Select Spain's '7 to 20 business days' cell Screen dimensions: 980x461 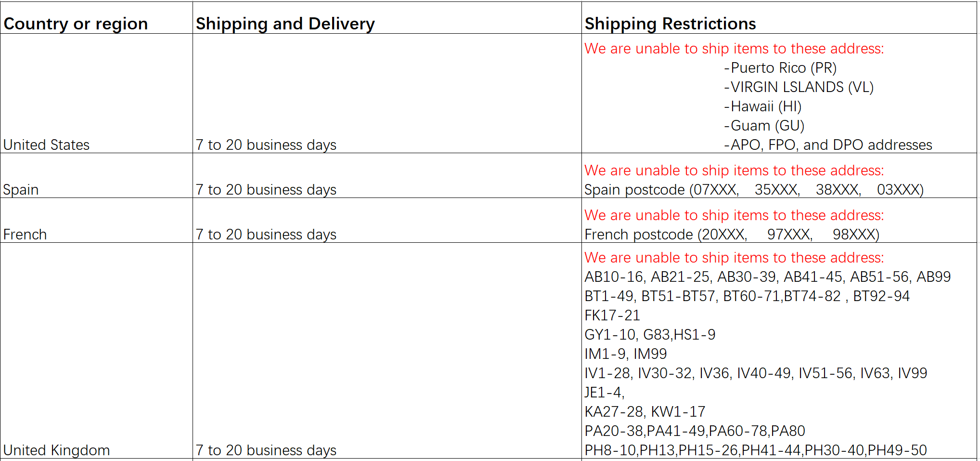[x=387, y=175]
